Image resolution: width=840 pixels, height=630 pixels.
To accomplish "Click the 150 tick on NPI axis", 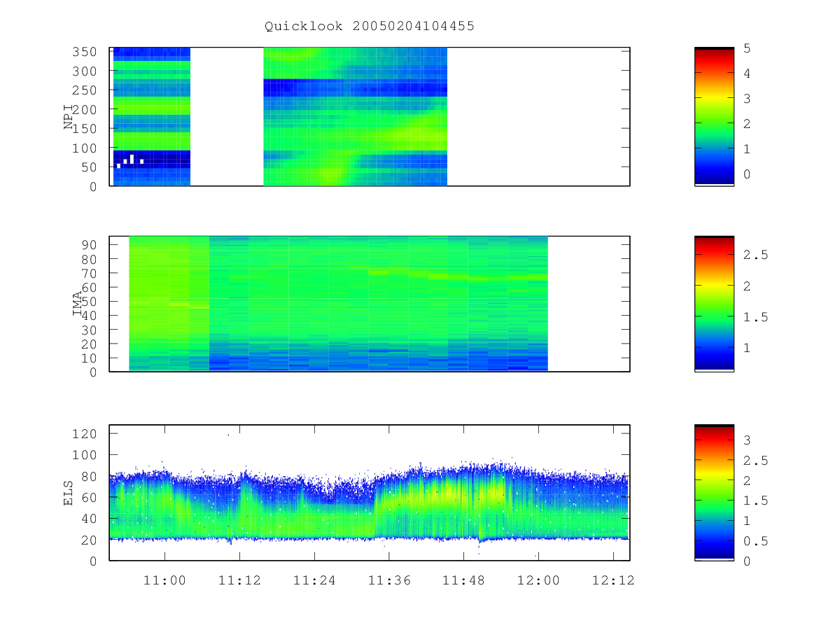I will click(85, 129).
